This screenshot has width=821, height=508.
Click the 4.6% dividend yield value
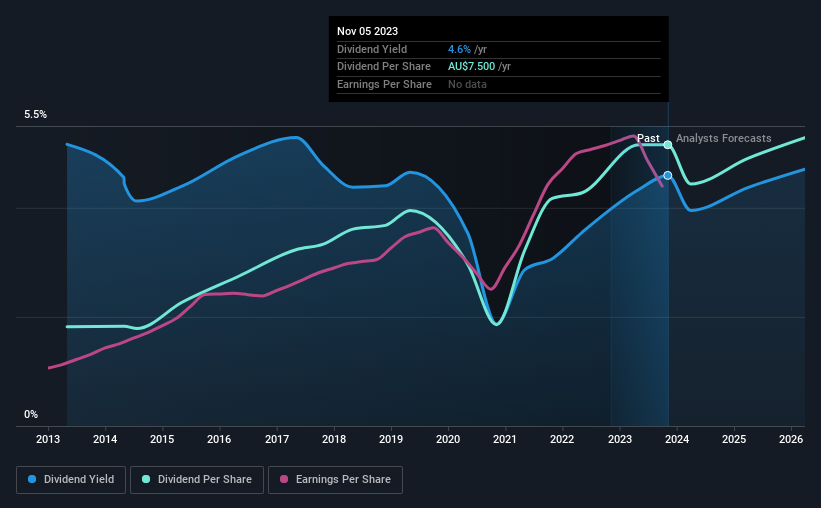point(459,49)
